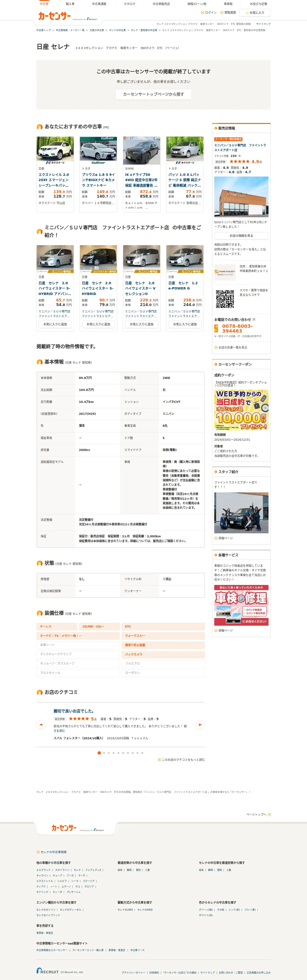Open the 日産の中古車 breadcrumb link

[x=97, y=30]
